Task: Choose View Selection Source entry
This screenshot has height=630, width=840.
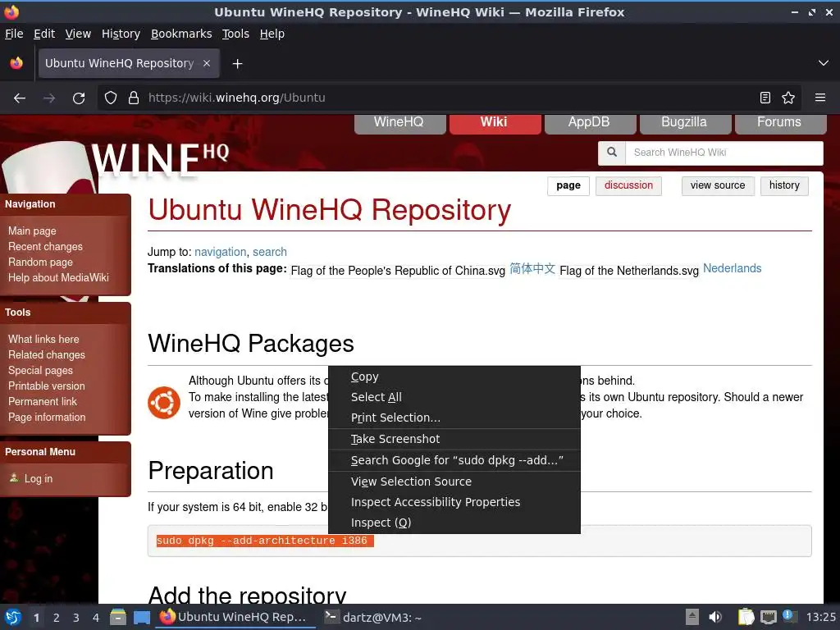Action: [x=454, y=482]
